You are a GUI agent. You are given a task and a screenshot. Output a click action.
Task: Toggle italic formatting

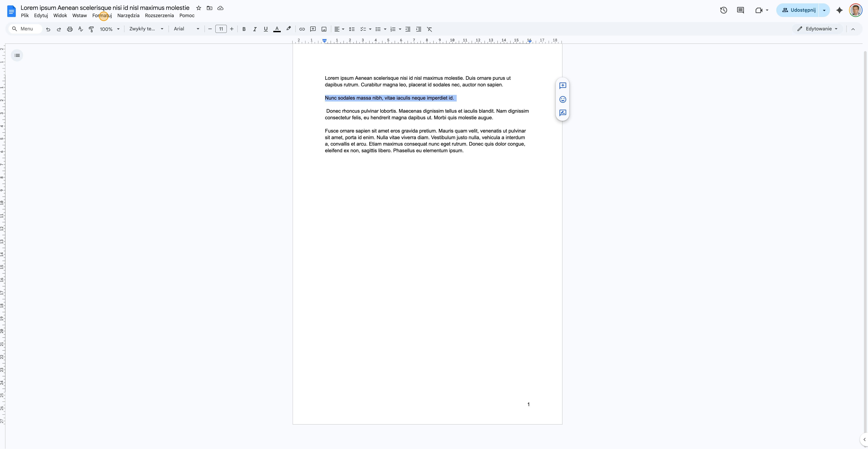tap(255, 29)
